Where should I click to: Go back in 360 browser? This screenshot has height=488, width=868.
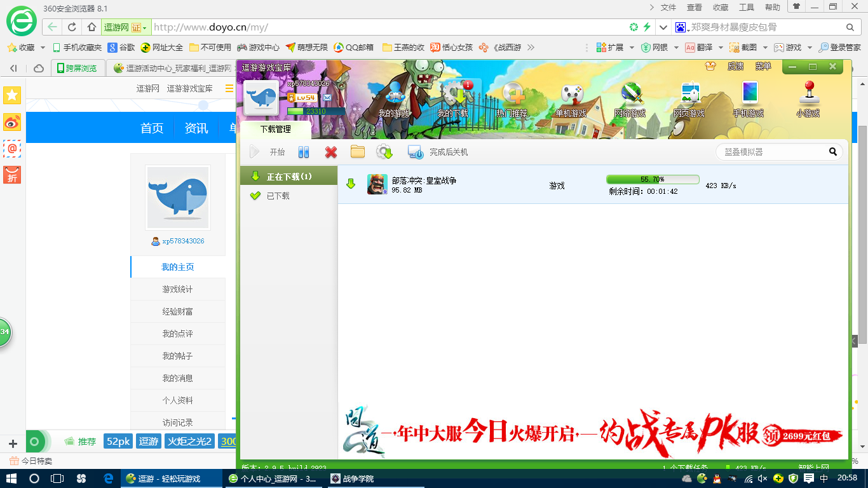click(52, 27)
